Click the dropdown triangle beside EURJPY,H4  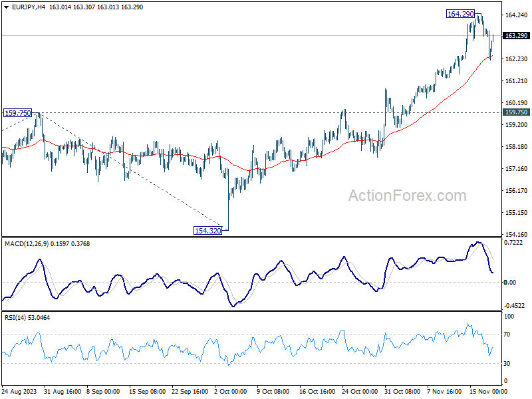[6, 7]
